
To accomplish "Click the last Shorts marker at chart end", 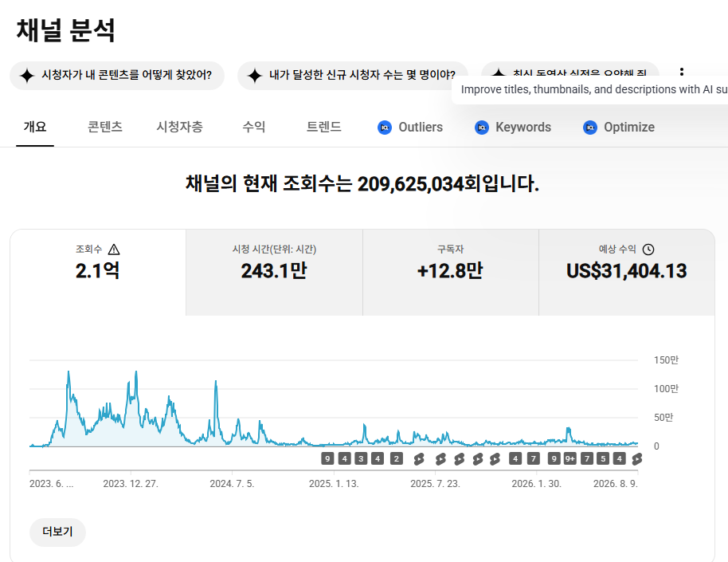I will click(636, 459).
